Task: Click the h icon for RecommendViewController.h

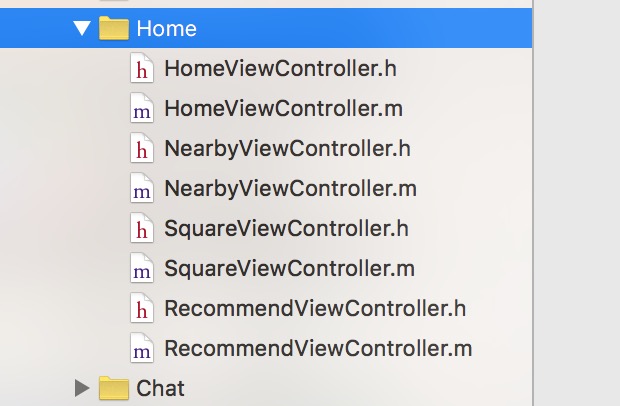Action: pos(143,309)
